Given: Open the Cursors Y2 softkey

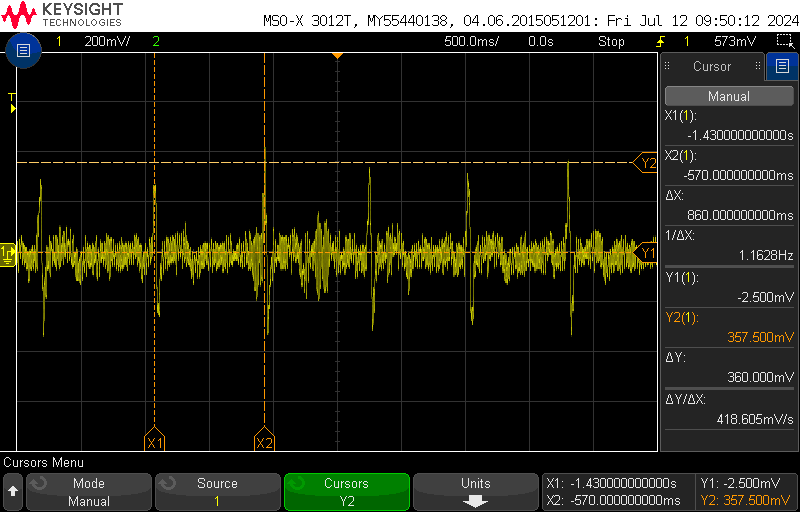Looking at the screenshot, I should pyautogui.click(x=346, y=492).
